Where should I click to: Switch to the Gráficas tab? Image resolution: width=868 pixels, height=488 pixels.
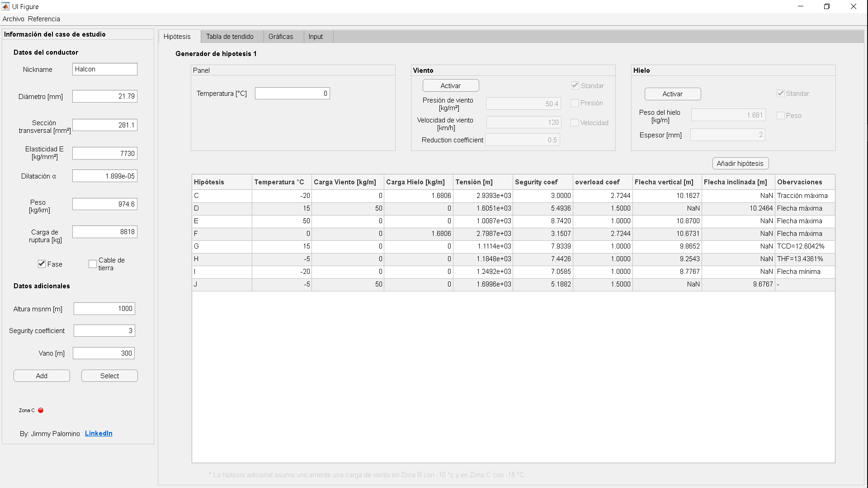point(281,37)
